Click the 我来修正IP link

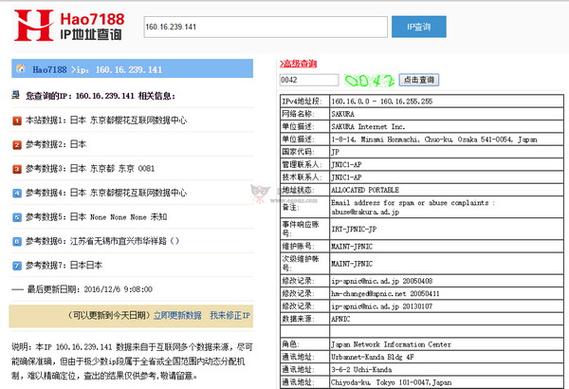[230, 315]
